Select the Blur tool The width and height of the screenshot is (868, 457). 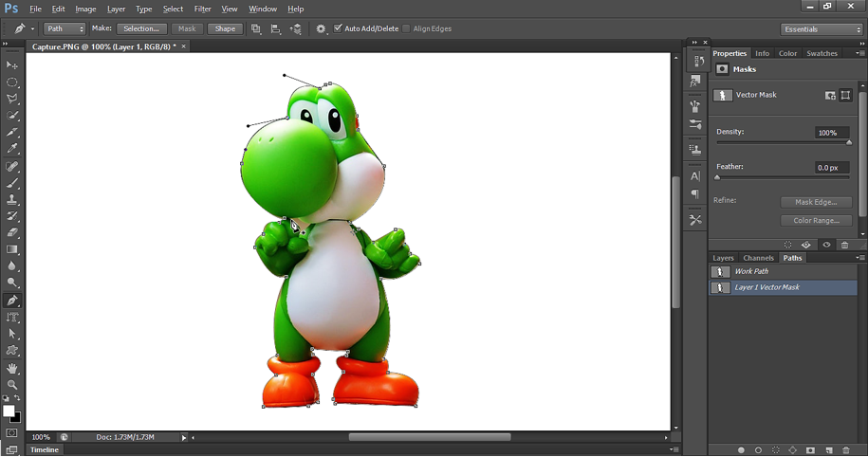click(11, 266)
